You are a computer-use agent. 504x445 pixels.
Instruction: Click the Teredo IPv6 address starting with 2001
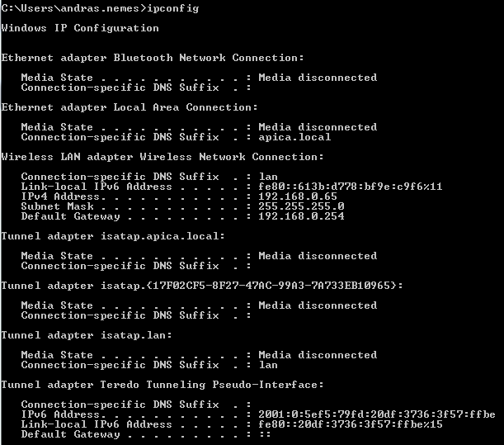pyautogui.click(x=377, y=414)
